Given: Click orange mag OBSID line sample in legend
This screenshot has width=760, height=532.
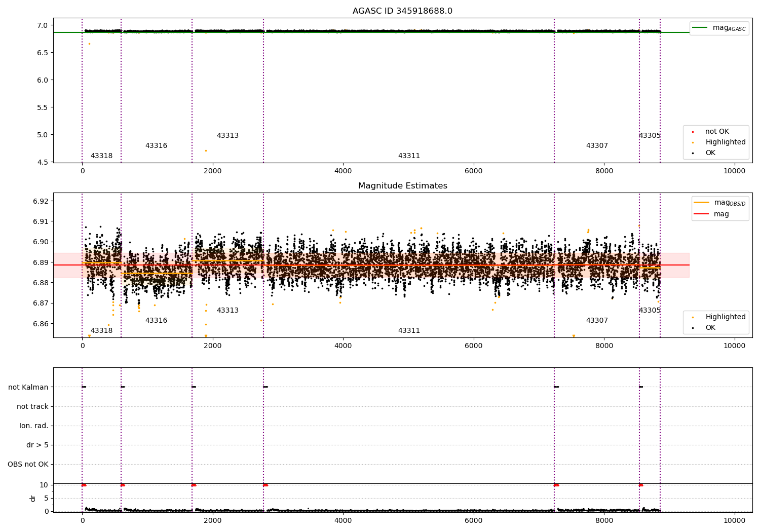Looking at the screenshot, I should 701,203.
